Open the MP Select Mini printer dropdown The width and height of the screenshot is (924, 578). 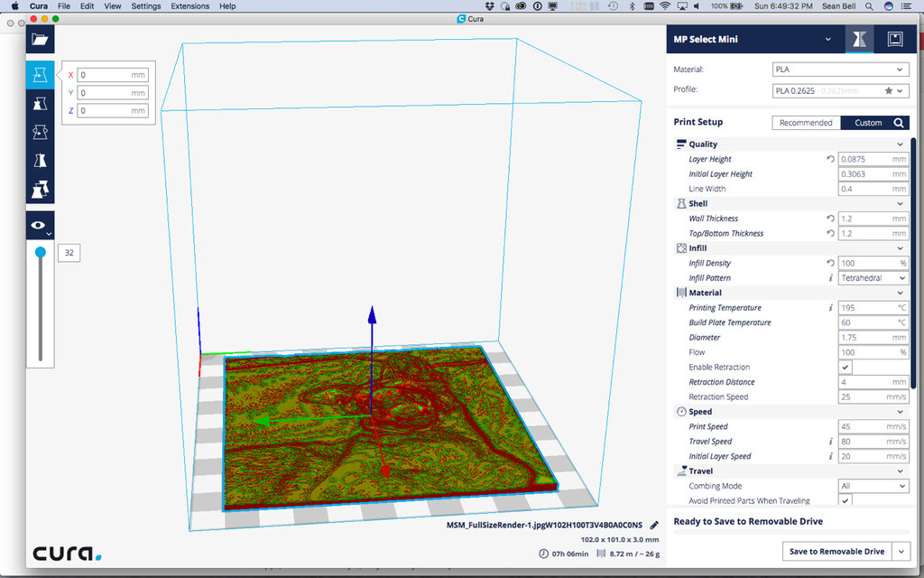click(752, 40)
